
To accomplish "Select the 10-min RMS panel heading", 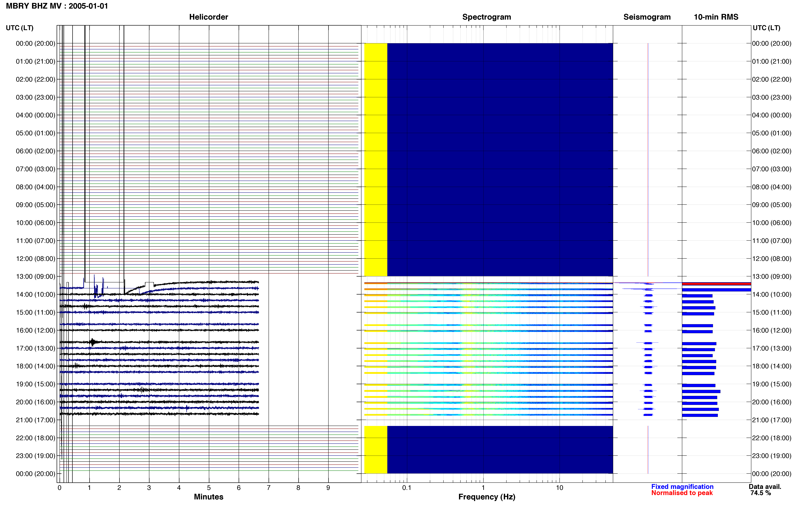I will pyautogui.click(x=716, y=17).
